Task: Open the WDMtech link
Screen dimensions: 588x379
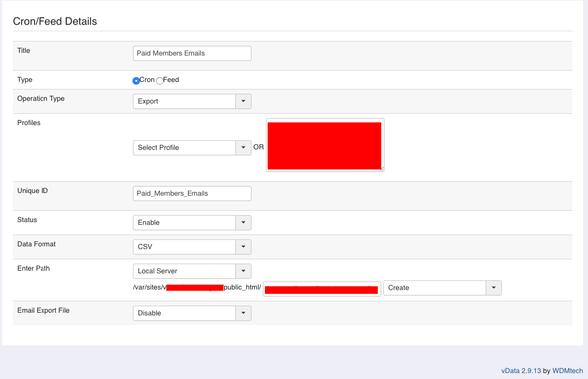Action: point(568,371)
